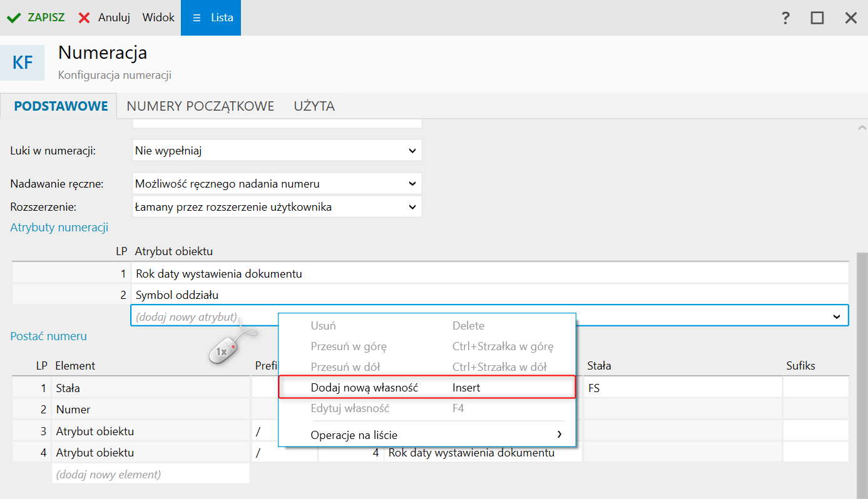Screen dimensions: 868x499
Task: Choose Dodaj nową własność from context menu
Action: pyautogui.click(x=364, y=388)
